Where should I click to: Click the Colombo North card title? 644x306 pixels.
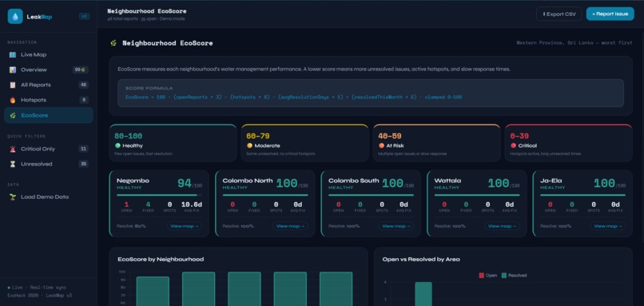tap(247, 181)
